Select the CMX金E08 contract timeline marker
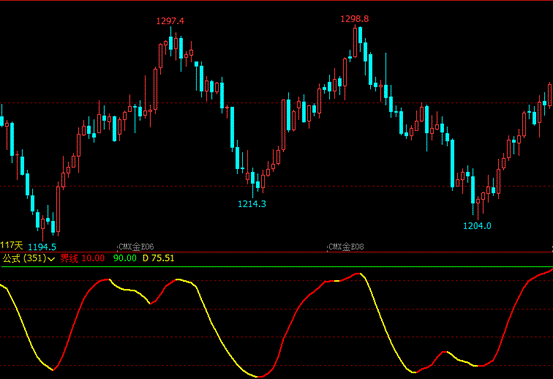553x379 pixels. (x=346, y=246)
